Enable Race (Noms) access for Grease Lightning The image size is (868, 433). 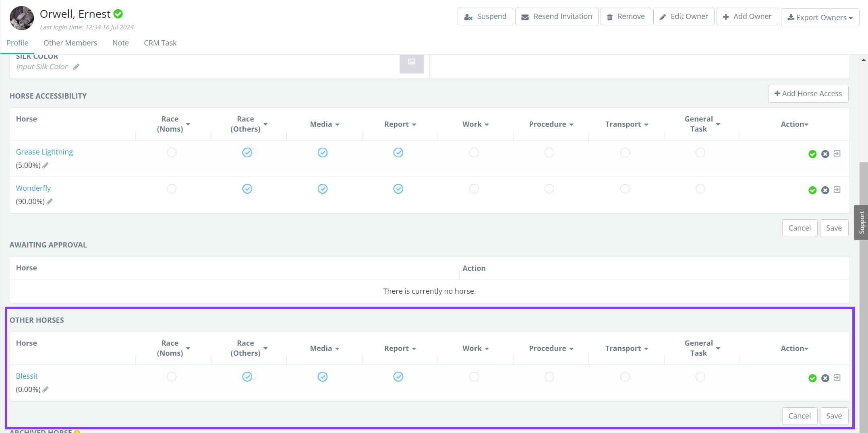click(172, 153)
